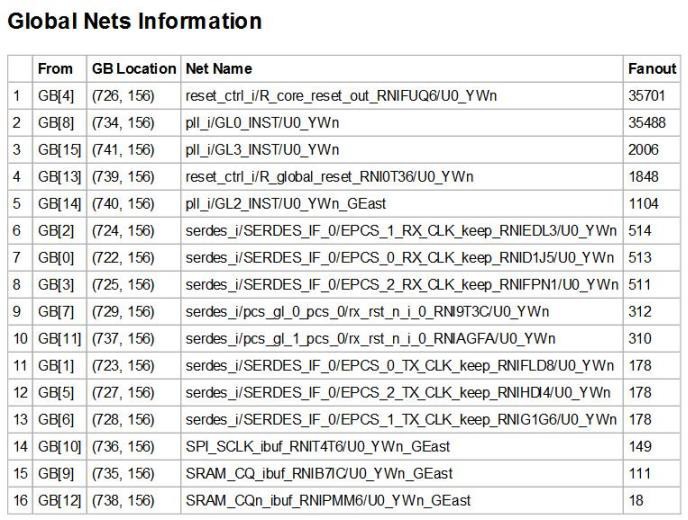This screenshot has width=688, height=520.
Task: Select the reset_ctrl_i/R_core_reset_out net name cell
Action: point(341,96)
